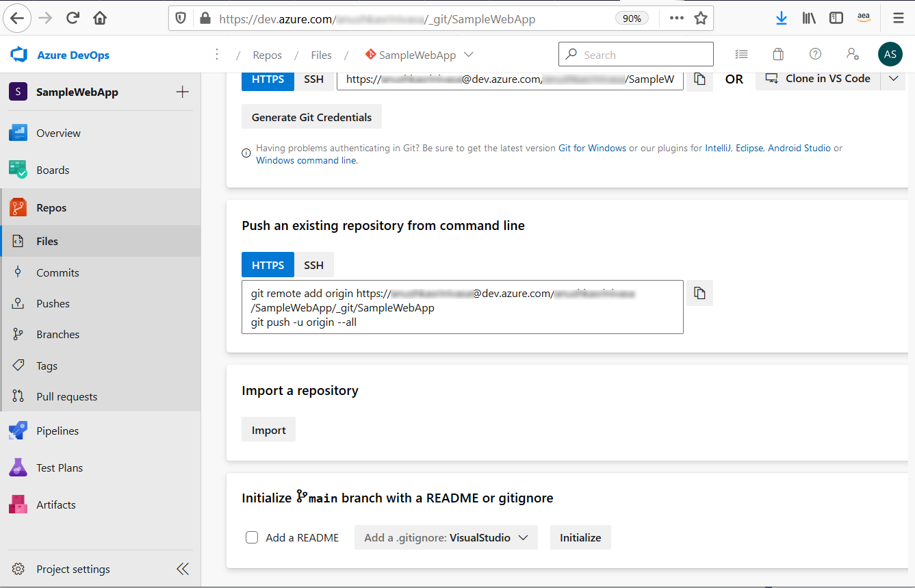Open the Android Studio plugin link
This screenshot has width=915, height=588.
[x=799, y=148]
